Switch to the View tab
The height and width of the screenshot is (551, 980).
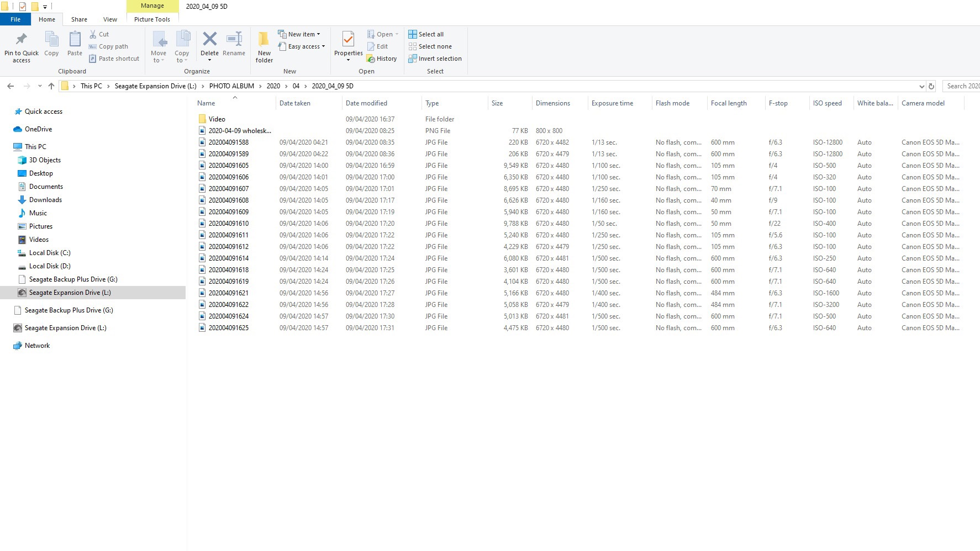pyautogui.click(x=110, y=19)
